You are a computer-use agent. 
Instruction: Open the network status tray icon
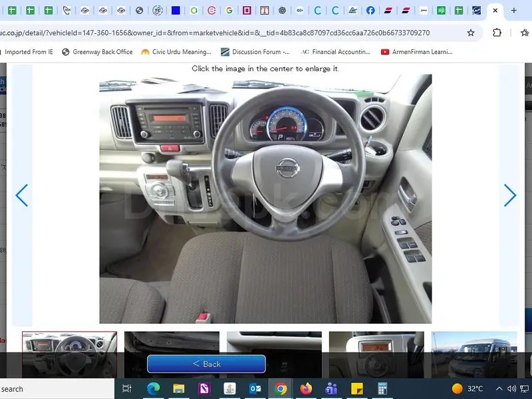pos(524,388)
